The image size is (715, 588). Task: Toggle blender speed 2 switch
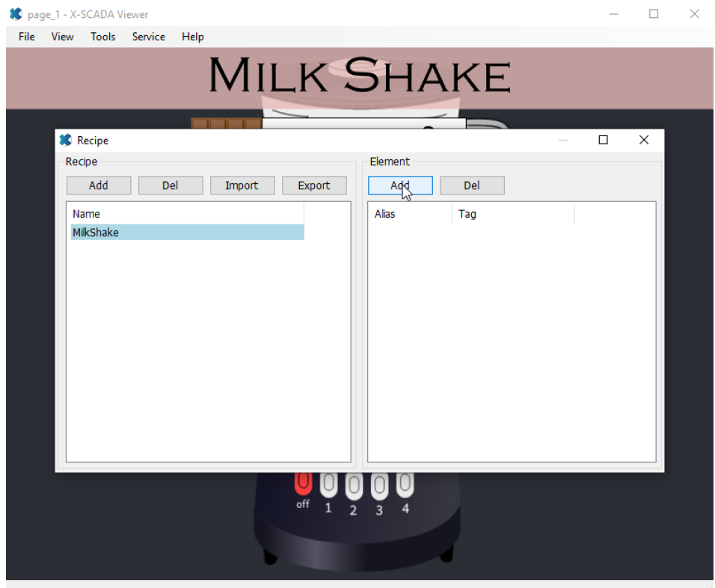(x=354, y=487)
